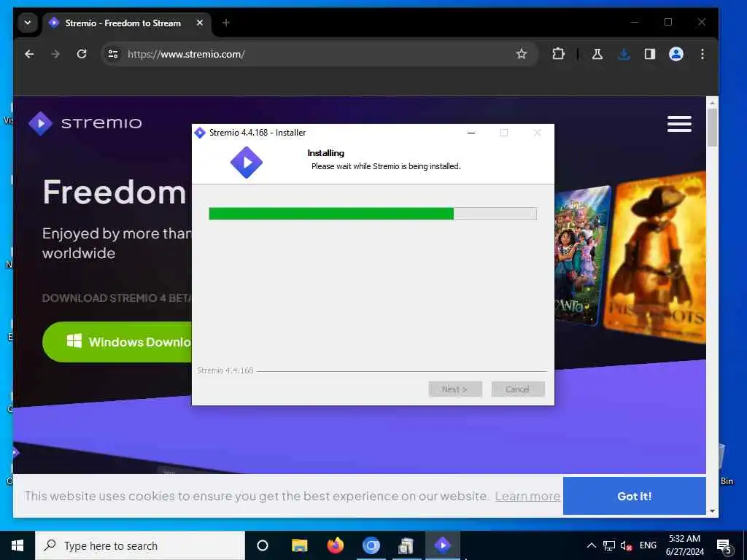Click the Stremio logo on the website
Image resolution: width=747 pixels, height=560 pixels.
tap(85, 123)
